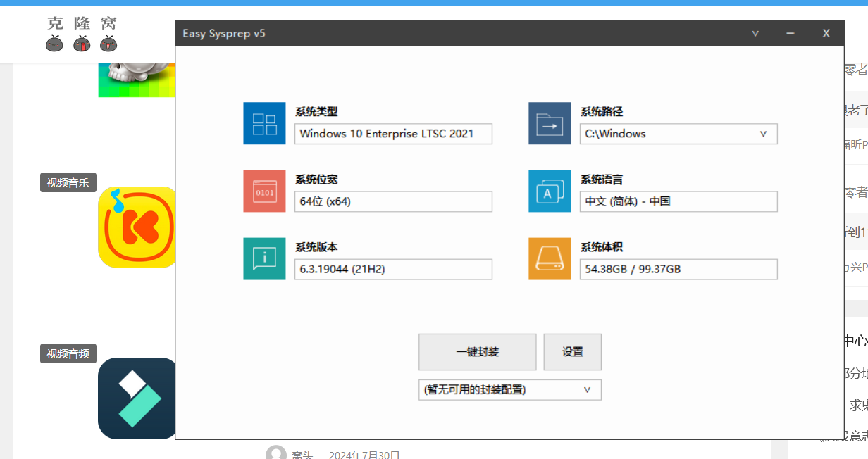The width and height of the screenshot is (868, 459).
Task: Click the orange system volume disk icon
Action: (x=550, y=258)
